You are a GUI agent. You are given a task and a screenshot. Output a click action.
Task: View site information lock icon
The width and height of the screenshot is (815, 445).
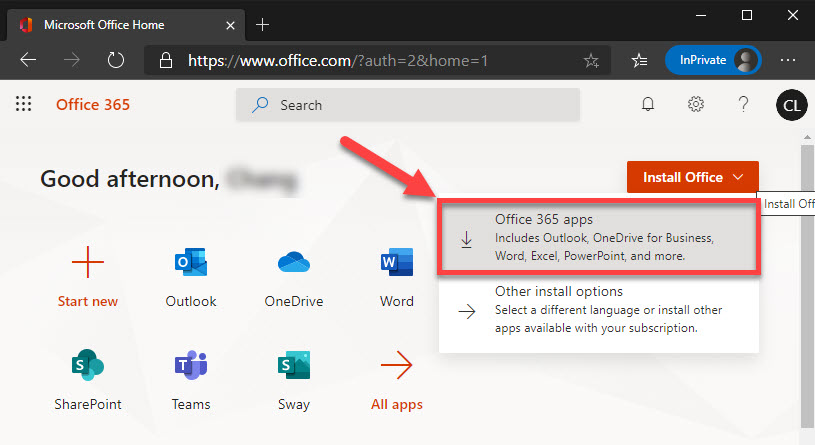pyautogui.click(x=166, y=60)
